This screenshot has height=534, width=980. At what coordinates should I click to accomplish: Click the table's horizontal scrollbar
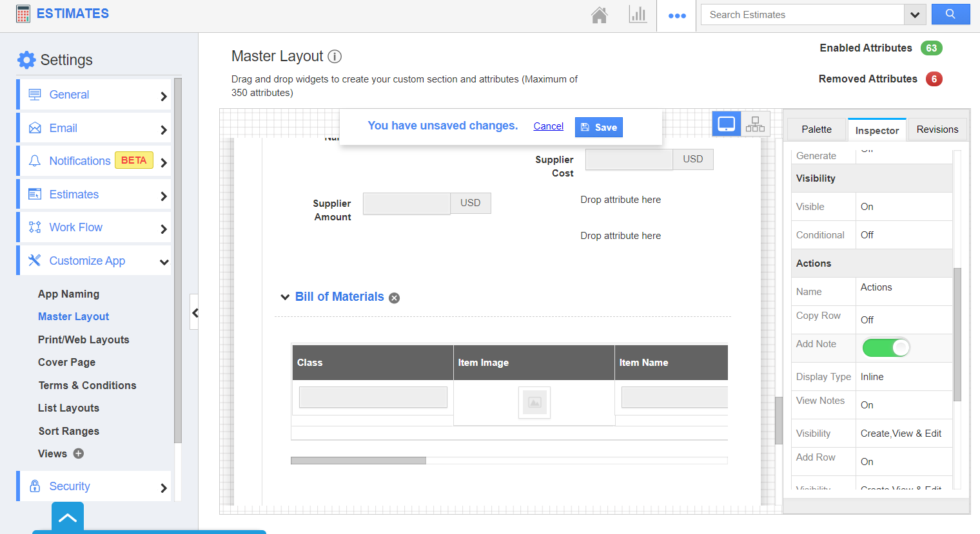(358, 461)
